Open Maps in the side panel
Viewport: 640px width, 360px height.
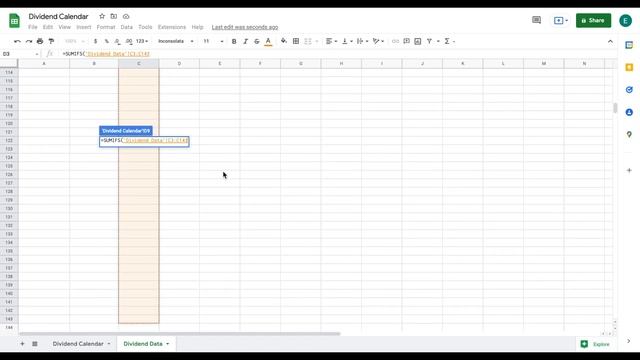tap(629, 134)
